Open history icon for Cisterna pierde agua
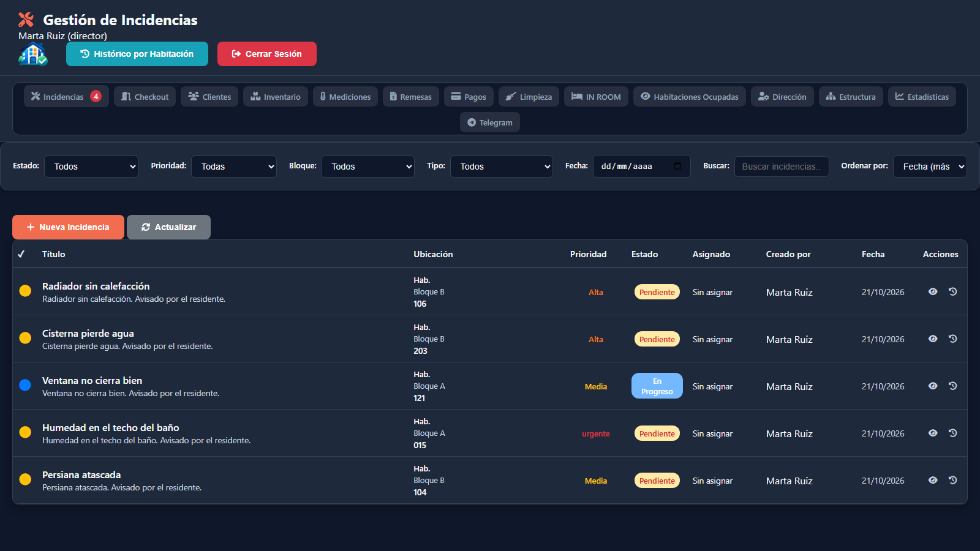The width and height of the screenshot is (980, 551). click(x=953, y=339)
